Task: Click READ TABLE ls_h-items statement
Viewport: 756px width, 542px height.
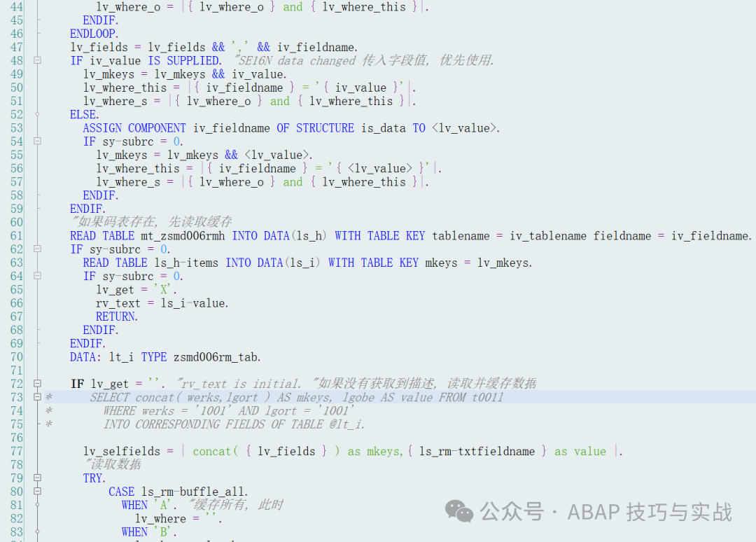Action: tap(307, 263)
